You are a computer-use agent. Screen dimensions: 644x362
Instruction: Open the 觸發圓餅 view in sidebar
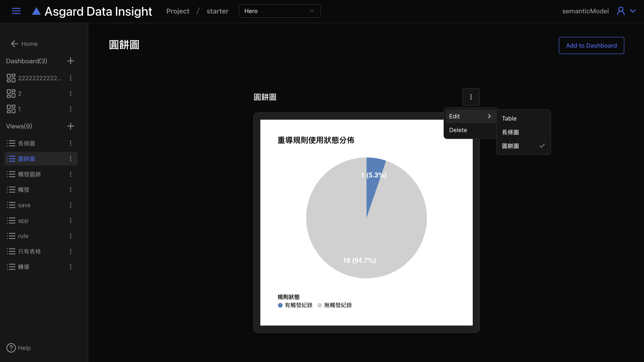(30, 174)
